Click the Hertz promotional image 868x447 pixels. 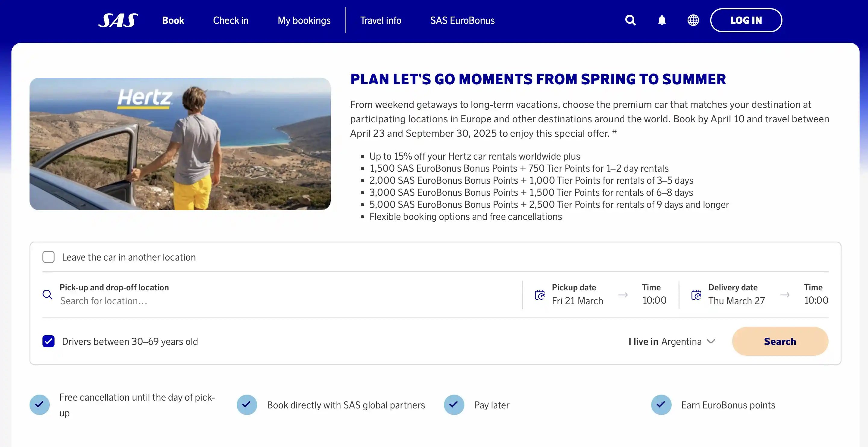click(180, 144)
